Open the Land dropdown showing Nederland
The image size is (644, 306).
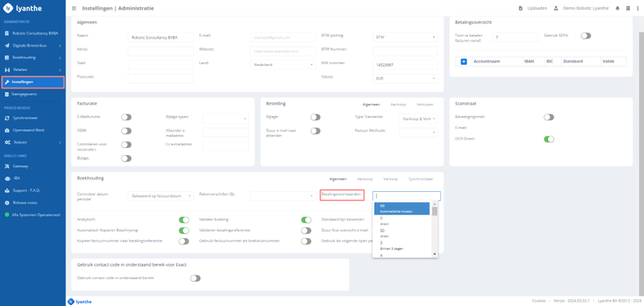(283, 65)
